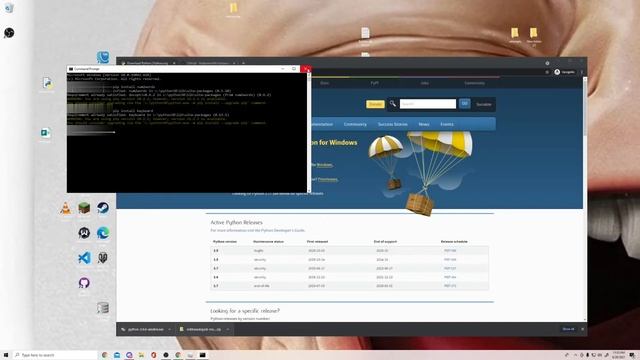
Task: Open the Opera browser taskbar icon
Action: pyautogui.click(x=153, y=355)
